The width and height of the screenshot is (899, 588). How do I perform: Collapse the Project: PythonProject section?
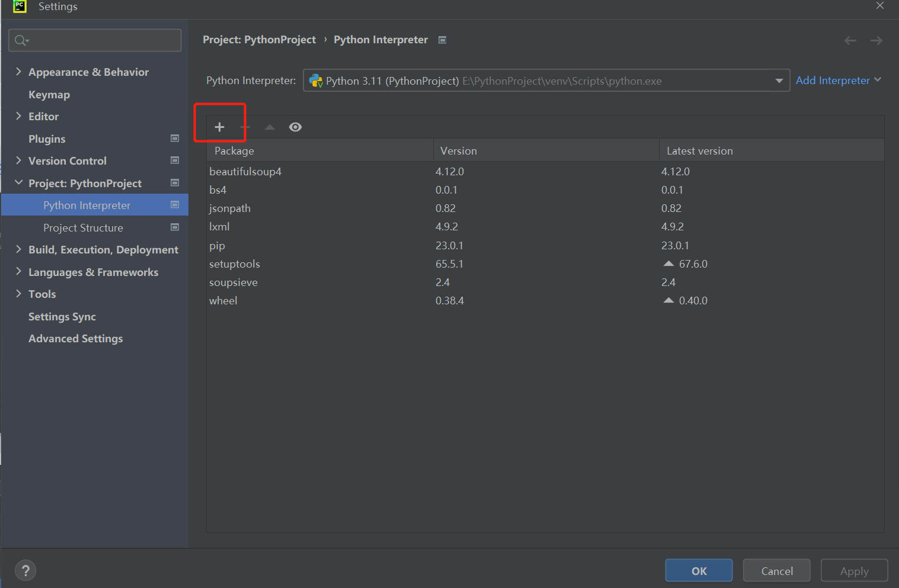pos(18,182)
